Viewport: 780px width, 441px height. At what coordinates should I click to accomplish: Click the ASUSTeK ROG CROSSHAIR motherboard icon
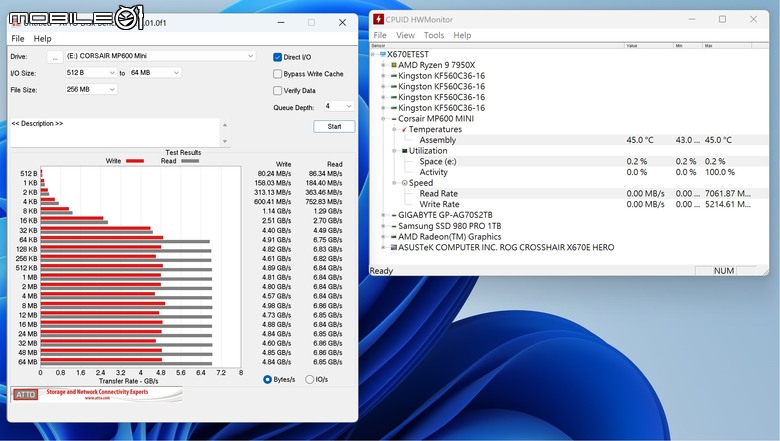(x=393, y=247)
